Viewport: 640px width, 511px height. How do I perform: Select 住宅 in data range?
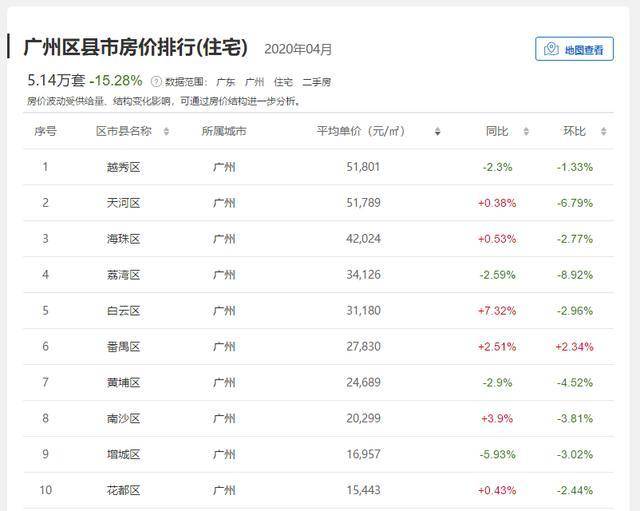click(284, 82)
